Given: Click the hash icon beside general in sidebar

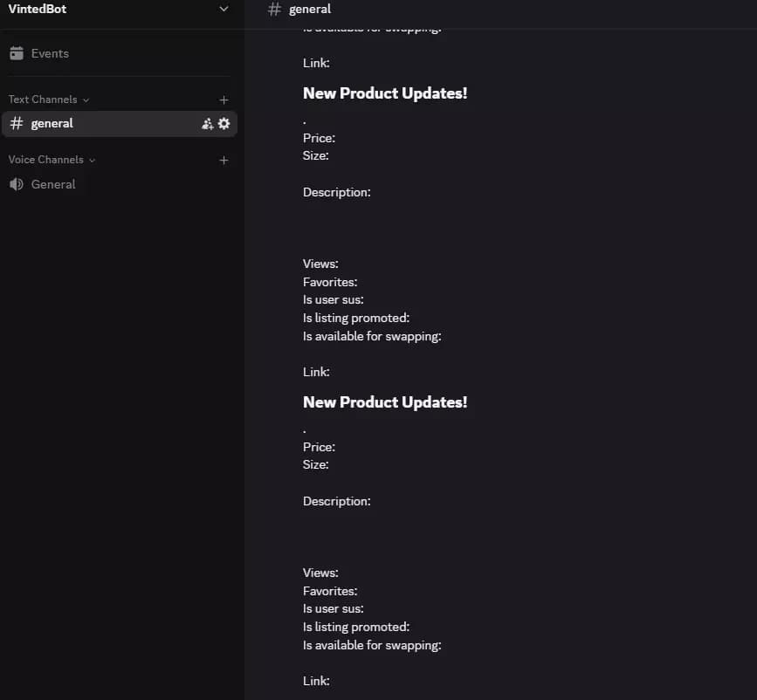Looking at the screenshot, I should (x=17, y=124).
